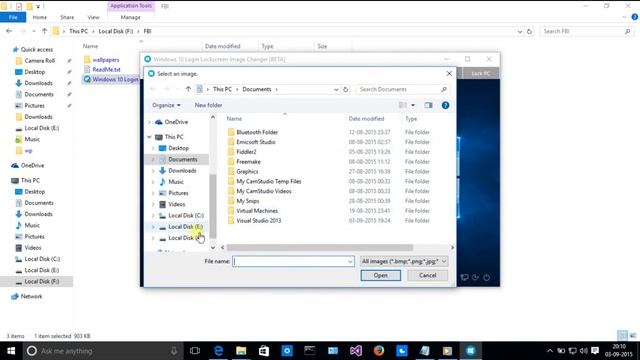Click refresh icon beside Documents address bar
Image resolution: width=640 pixels, height=360 pixels.
click(346, 89)
